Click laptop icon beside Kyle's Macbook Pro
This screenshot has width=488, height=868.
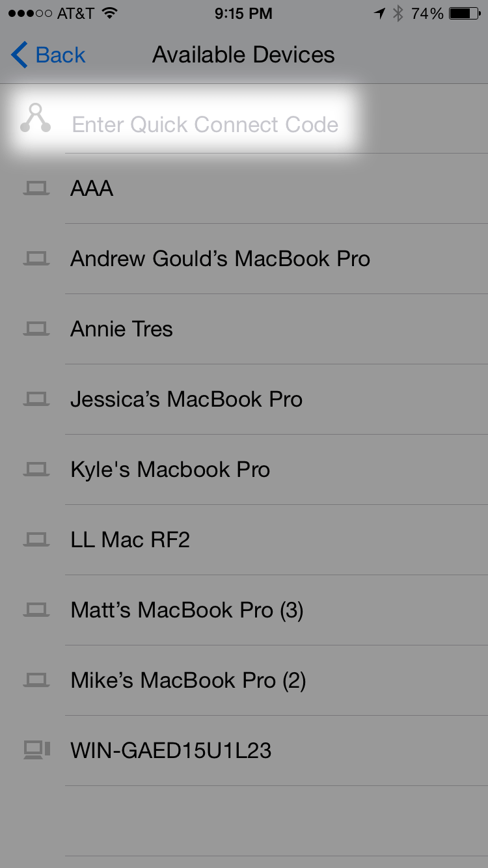[36, 470]
